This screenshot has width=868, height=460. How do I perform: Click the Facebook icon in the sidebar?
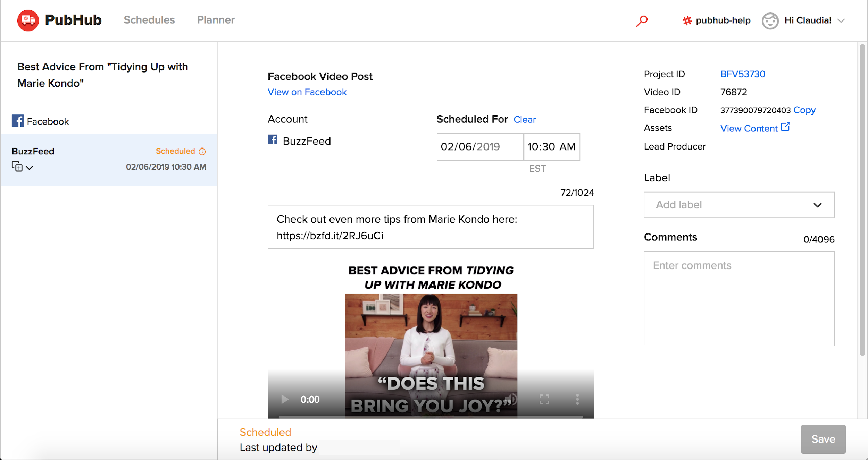18,121
